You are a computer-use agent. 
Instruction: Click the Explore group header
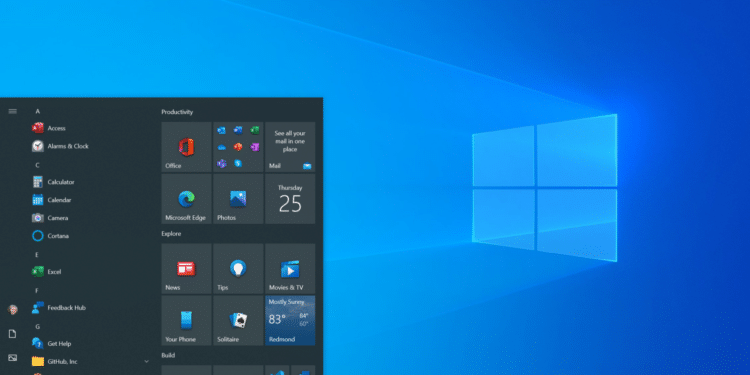pyautogui.click(x=171, y=234)
